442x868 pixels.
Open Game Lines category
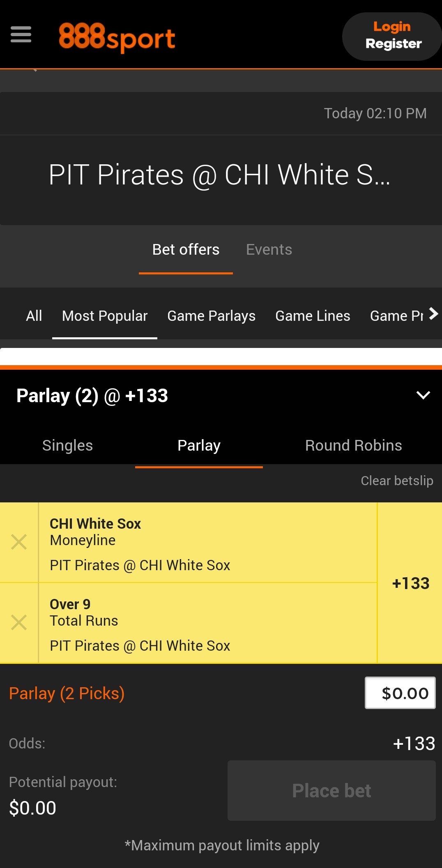313,316
